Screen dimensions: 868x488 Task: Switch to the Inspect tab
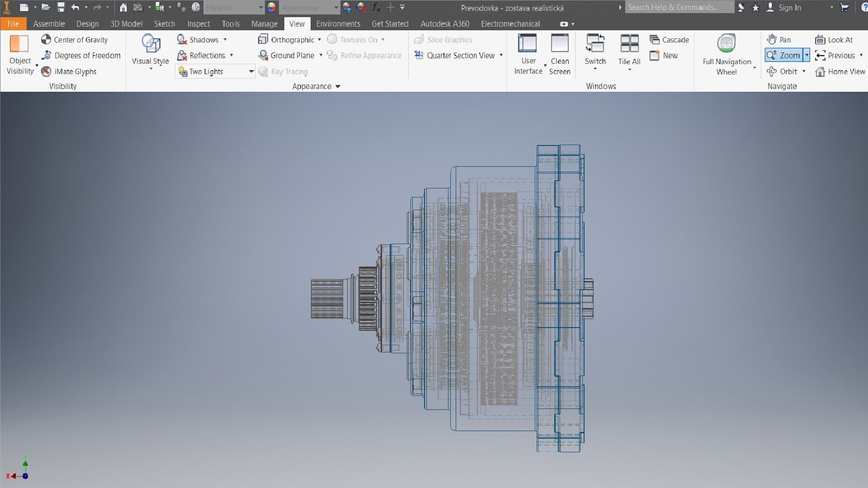tap(198, 23)
